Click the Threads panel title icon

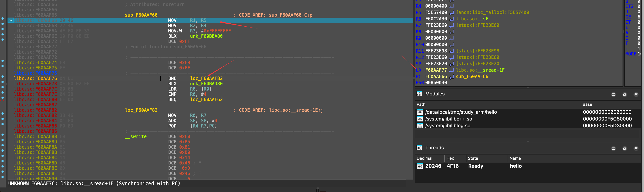coord(419,148)
